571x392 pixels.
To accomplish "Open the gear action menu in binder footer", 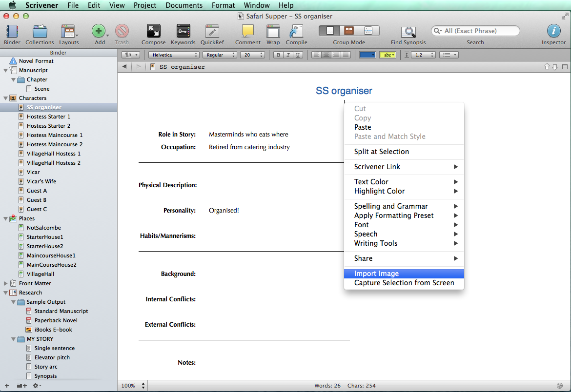I will pos(36,386).
